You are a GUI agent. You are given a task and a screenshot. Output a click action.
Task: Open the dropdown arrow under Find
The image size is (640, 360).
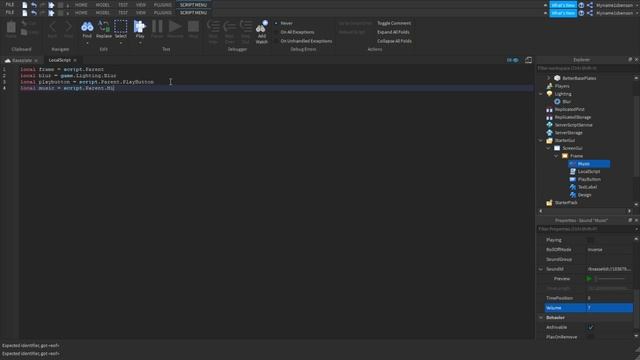pyautogui.click(x=87, y=43)
